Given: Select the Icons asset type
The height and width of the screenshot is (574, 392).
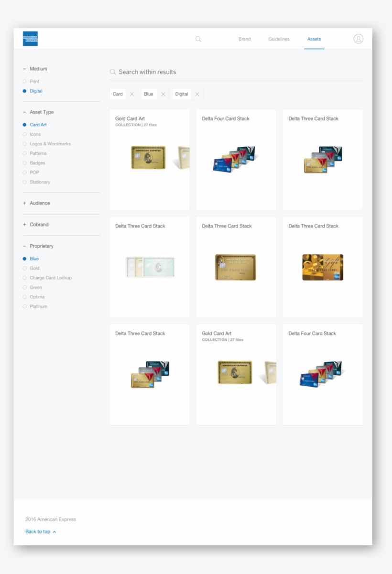Looking at the screenshot, I should pyautogui.click(x=32, y=134).
